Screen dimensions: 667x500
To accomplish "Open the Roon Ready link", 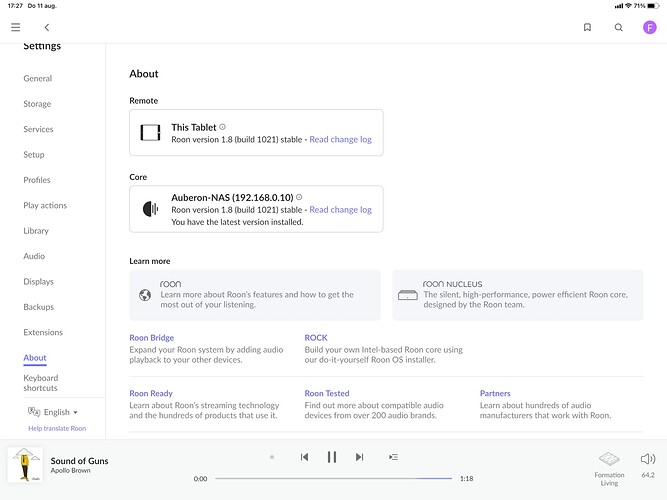I will pyautogui.click(x=151, y=393).
